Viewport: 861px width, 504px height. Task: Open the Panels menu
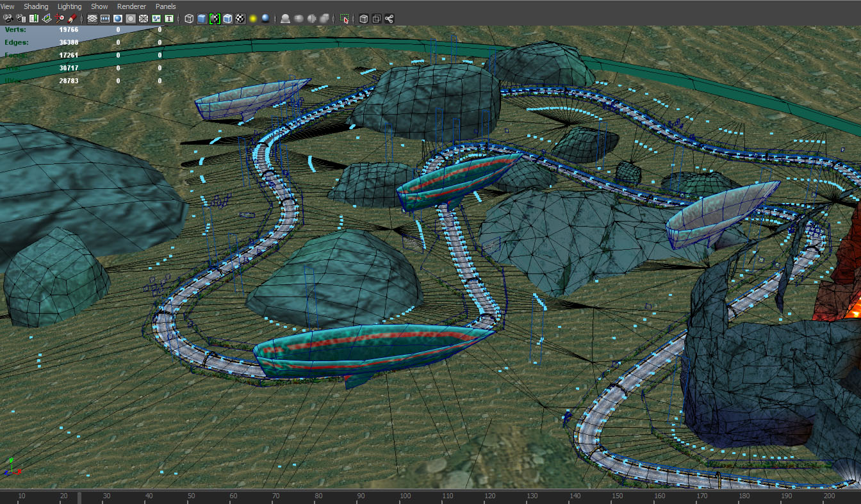click(x=165, y=6)
